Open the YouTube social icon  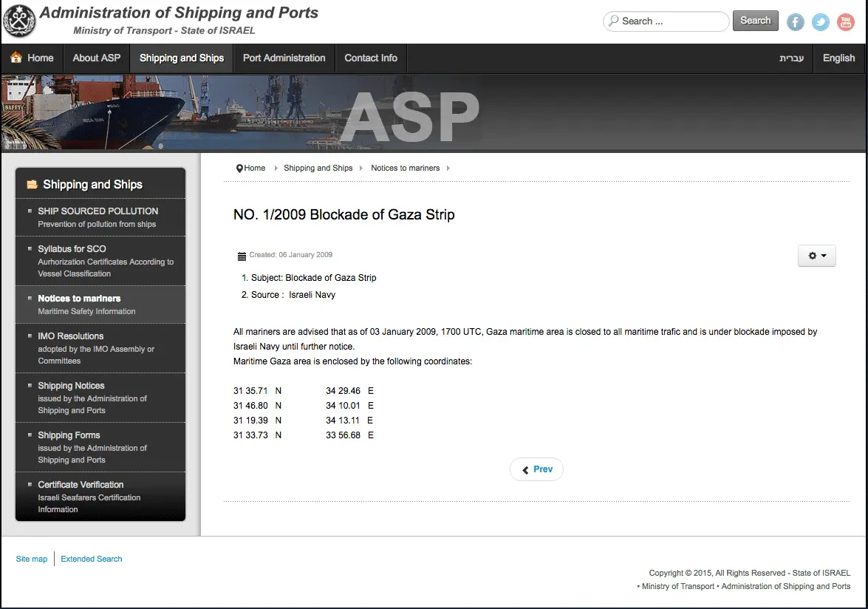tap(845, 22)
